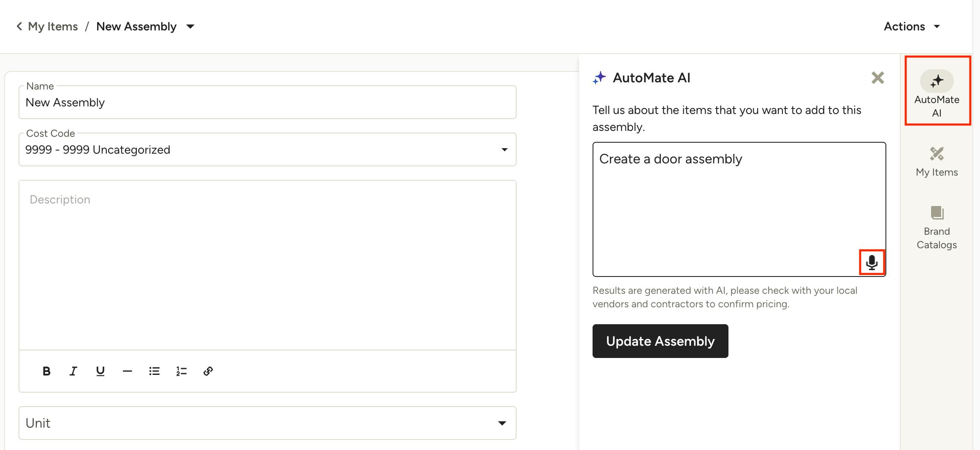Insert a link in the description
This screenshot has height=450, width=980.
208,371
